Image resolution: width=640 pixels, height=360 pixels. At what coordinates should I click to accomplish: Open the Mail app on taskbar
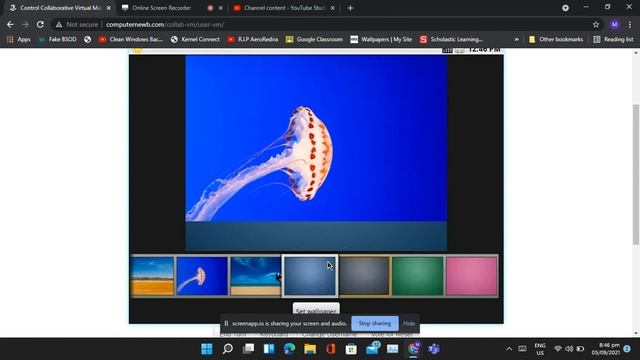[x=372, y=349]
